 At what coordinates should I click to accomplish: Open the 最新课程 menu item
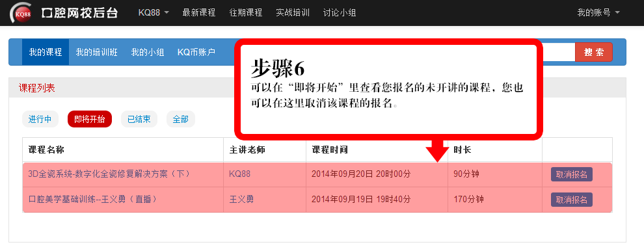coord(199,13)
